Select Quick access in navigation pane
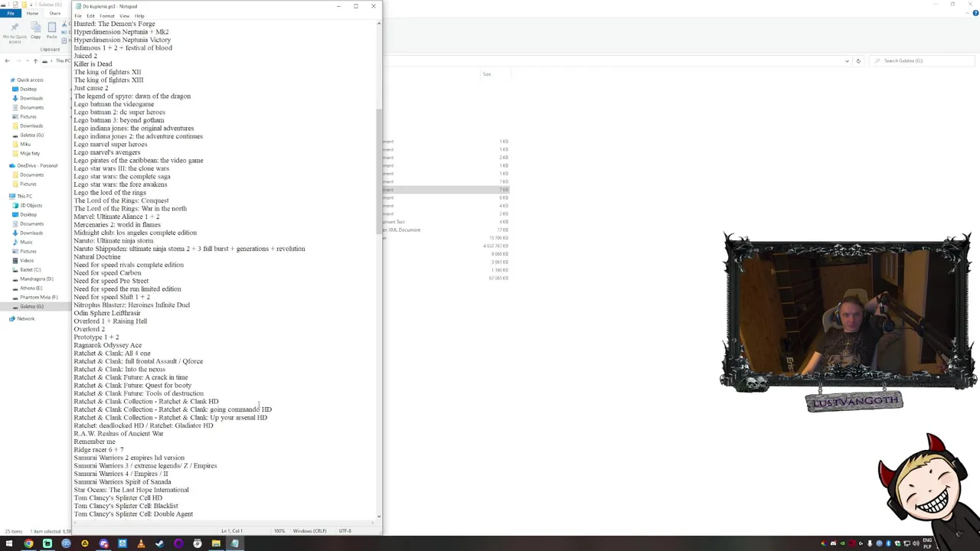 tap(30, 80)
